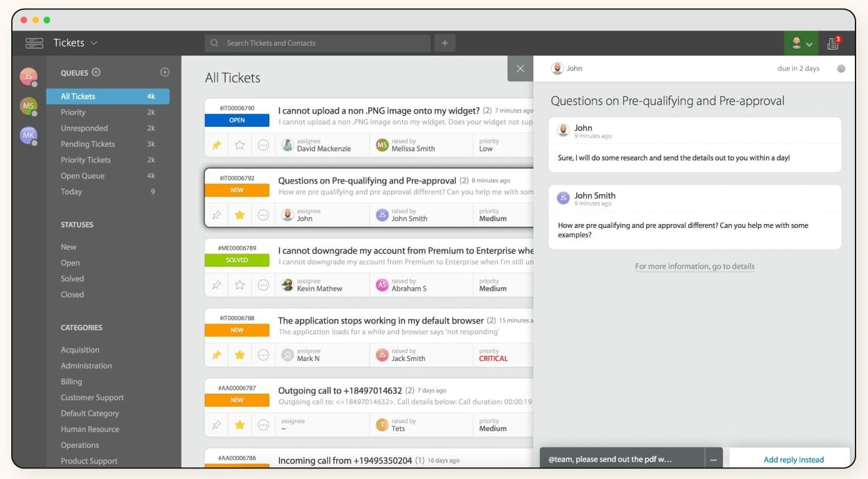Toggle the star on the default browser ticket
Screen dimensions: 868x479
(239, 354)
